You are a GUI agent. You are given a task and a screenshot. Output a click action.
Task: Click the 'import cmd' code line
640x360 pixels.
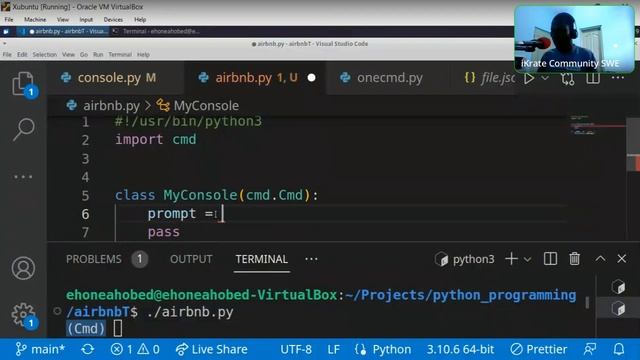coord(156,140)
